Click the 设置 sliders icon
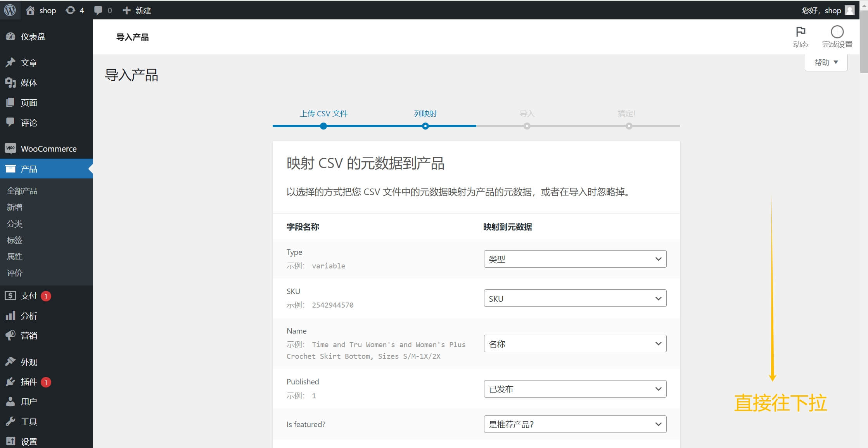868x448 pixels. 10,441
